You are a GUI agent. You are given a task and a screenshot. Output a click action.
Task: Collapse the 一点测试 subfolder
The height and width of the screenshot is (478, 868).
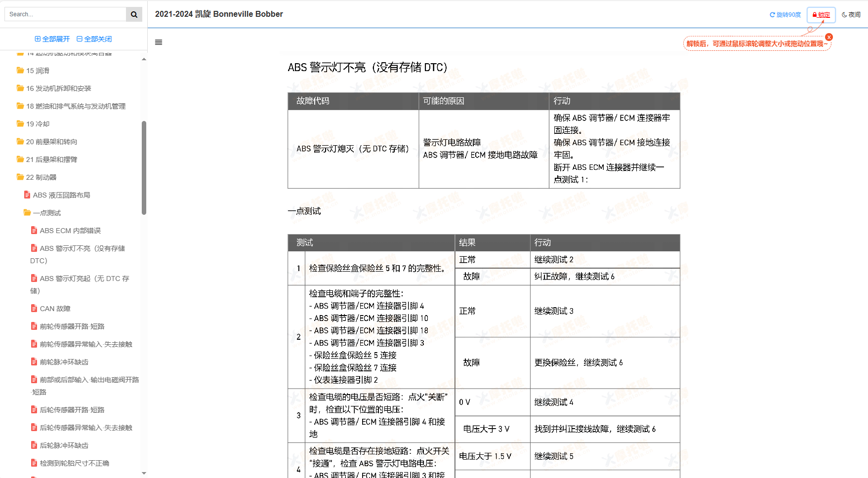pos(47,213)
